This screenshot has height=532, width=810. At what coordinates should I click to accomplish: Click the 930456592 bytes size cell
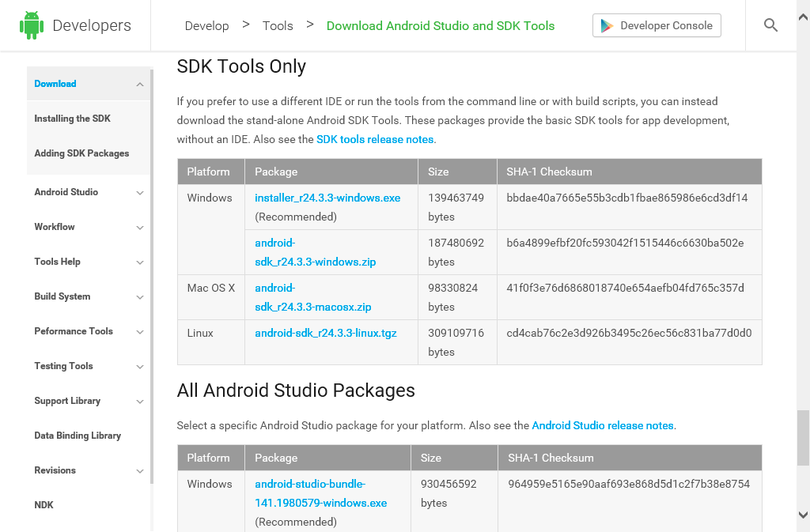[454, 501]
